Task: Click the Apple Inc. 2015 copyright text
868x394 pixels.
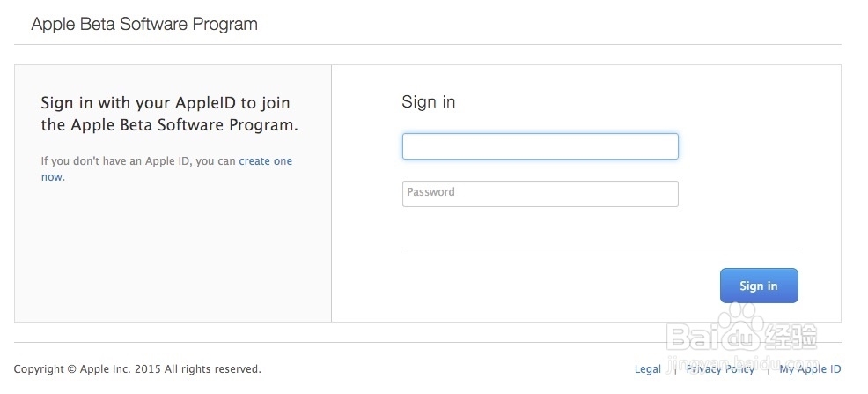Action: point(137,369)
